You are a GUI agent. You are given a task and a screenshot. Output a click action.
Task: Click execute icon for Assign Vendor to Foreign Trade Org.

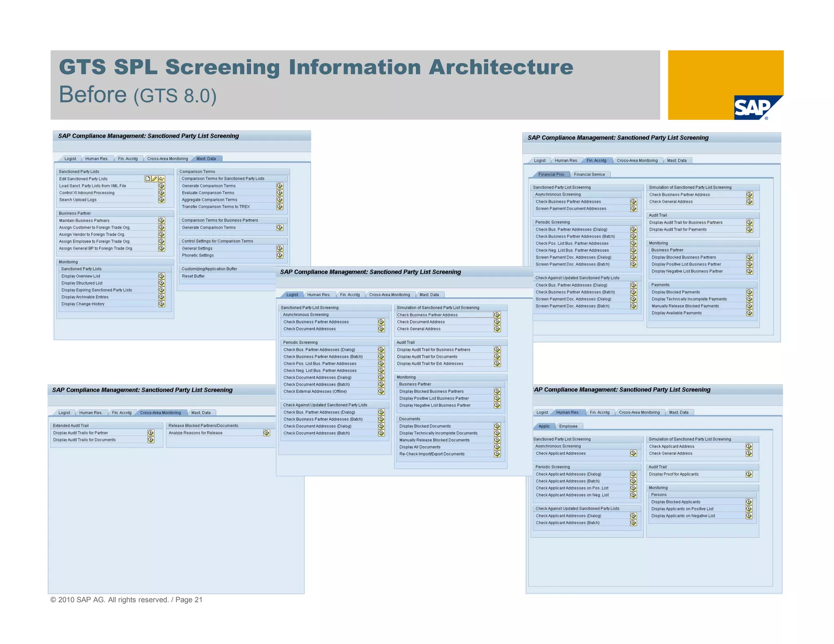[x=162, y=234]
